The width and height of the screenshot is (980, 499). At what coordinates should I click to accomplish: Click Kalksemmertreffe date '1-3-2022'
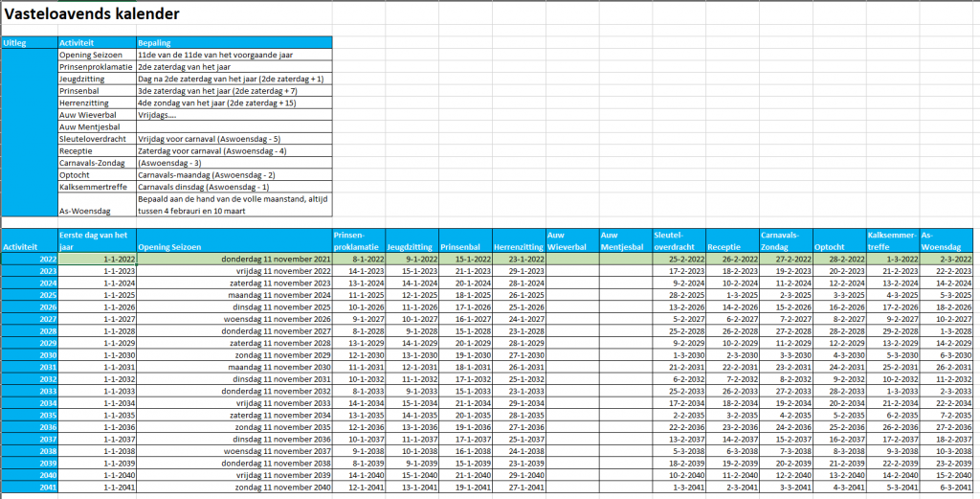pyautogui.click(x=893, y=259)
